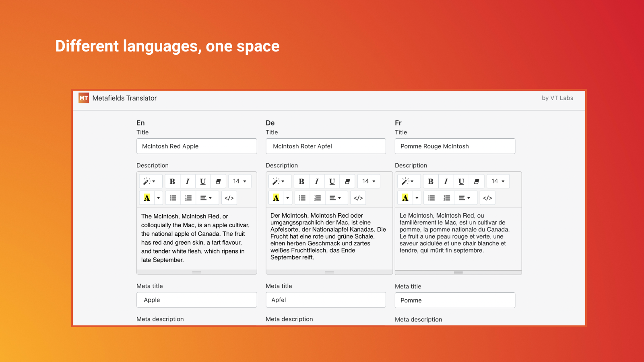Apply Underline in the De description editor
This screenshot has width=644, height=362.
click(332, 181)
